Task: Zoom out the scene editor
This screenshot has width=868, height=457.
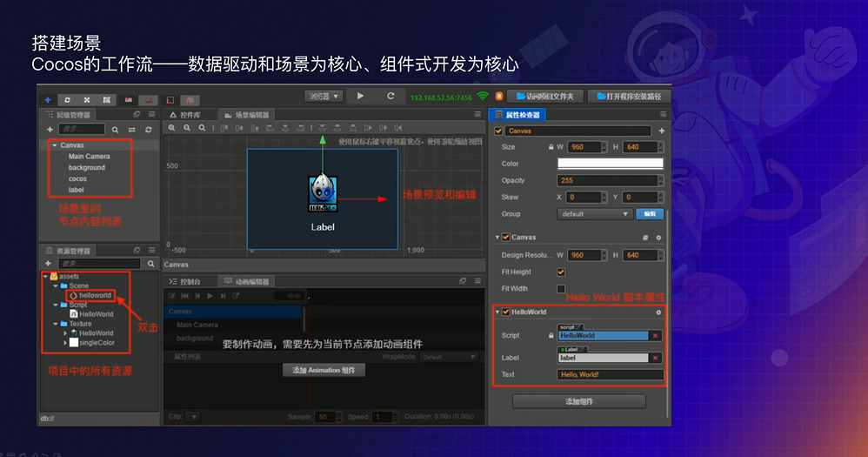Action: tap(187, 128)
